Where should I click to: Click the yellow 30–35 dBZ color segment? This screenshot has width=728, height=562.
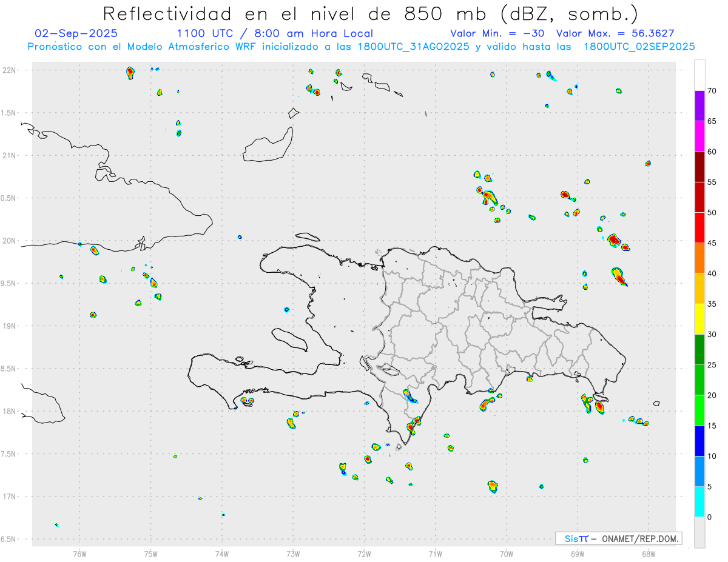pos(699,319)
